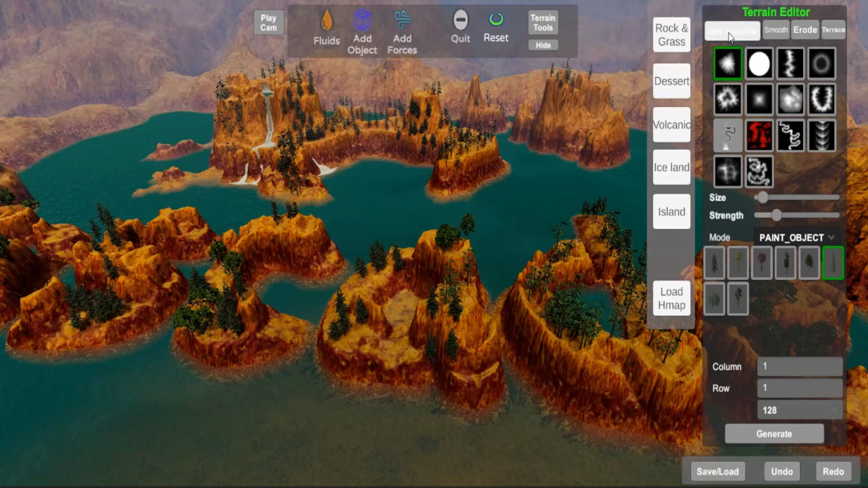
Task: Select the starburst brush shape
Action: (728, 64)
